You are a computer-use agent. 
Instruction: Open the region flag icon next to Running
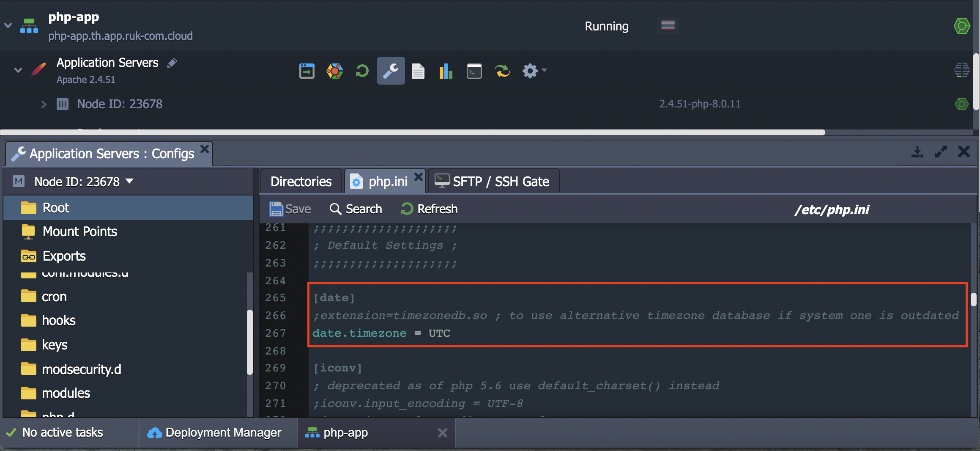(668, 26)
